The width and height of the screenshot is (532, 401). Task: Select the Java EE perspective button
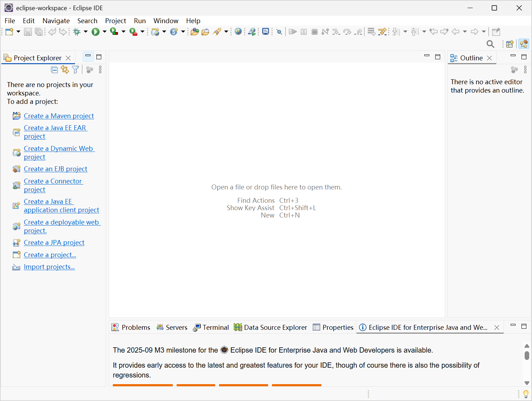[x=524, y=44]
